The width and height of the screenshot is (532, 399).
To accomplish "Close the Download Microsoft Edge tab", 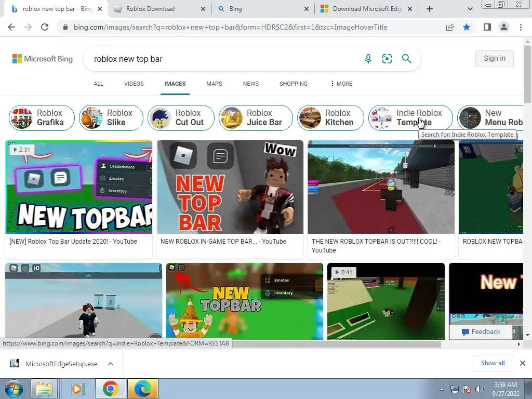I will (x=410, y=9).
